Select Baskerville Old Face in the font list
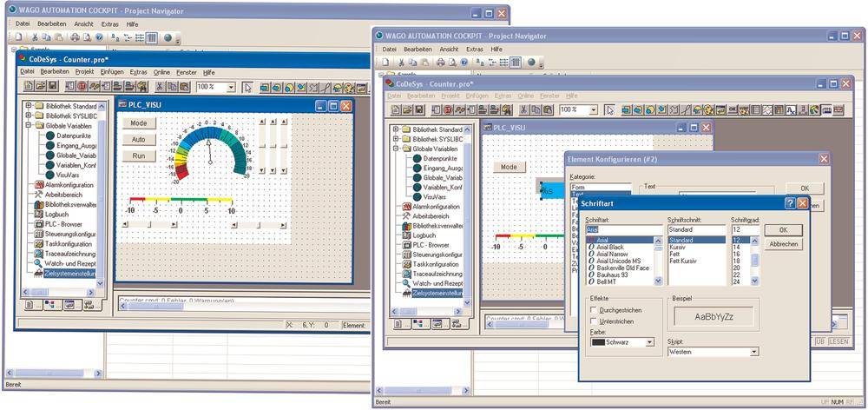 click(622, 268)
